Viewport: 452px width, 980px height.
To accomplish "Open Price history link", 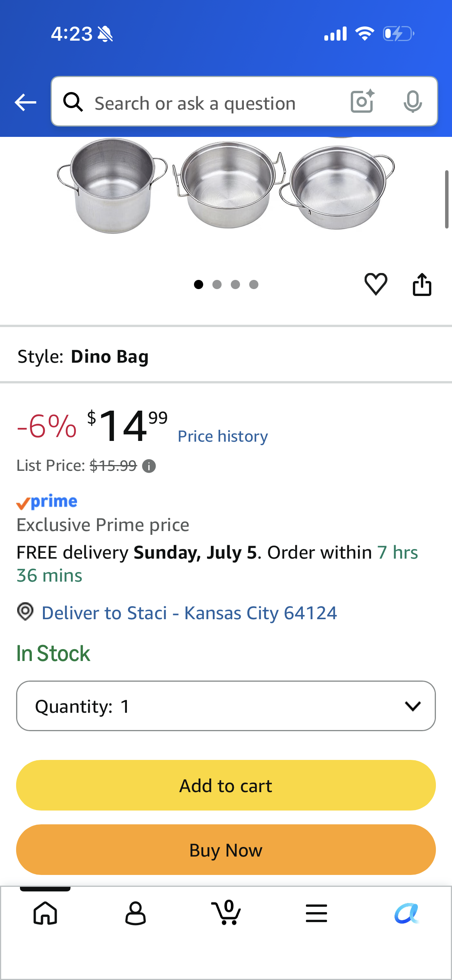I will click(223, 436).
